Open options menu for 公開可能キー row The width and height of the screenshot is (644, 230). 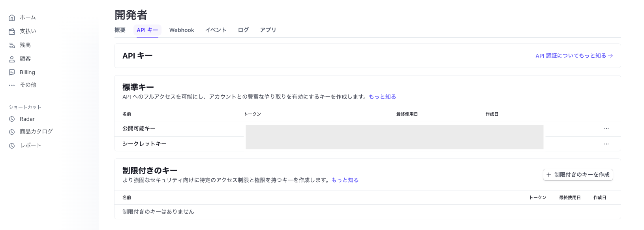click(606, 128)
